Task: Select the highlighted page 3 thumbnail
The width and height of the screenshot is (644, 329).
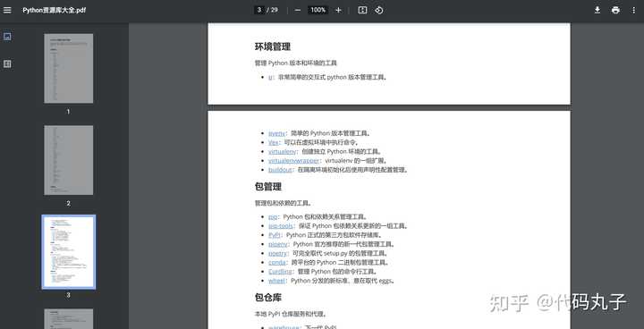Action: coord(69,252)
